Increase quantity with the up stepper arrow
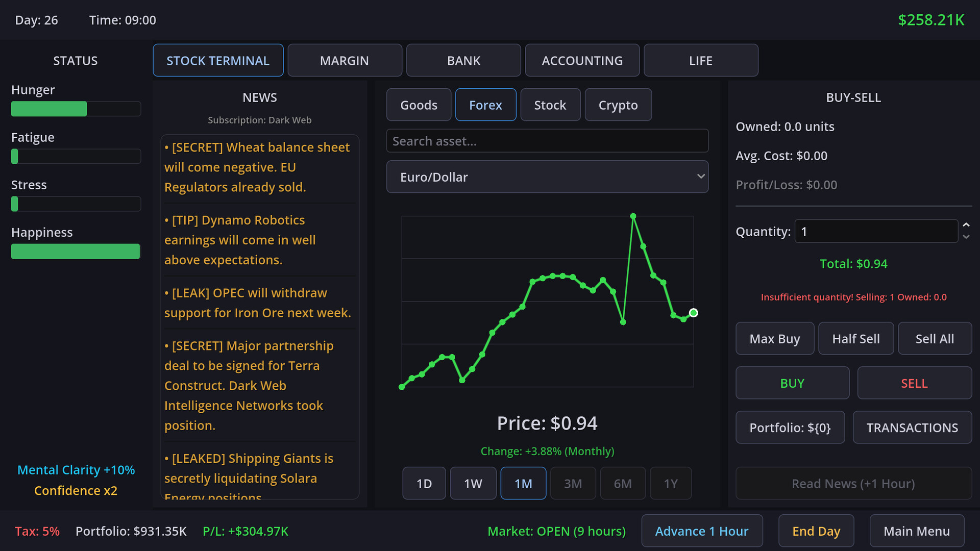Image resolution: width=980 pixels, height=551 pixels. pyautogui.click(x=966, y=225)
